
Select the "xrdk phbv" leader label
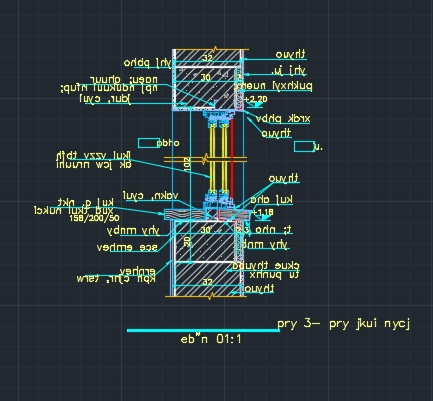(283, 119)
